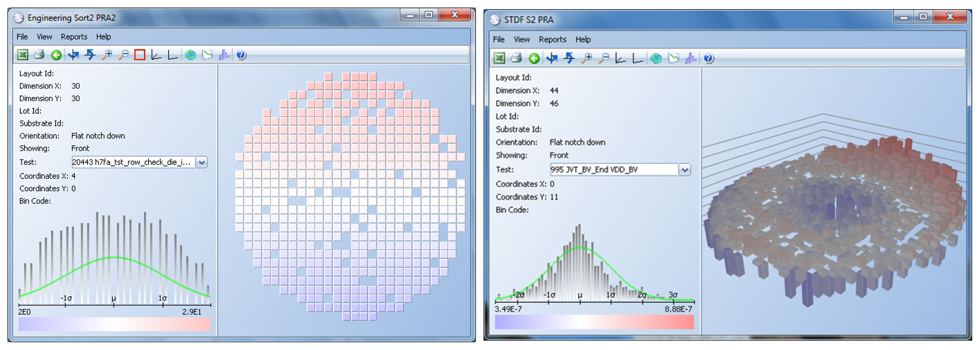This screenshot has width=980, height=350.
Task: Select red square tool in Engineering Sort2 PRA2
Action: click(x=140, y=55)
